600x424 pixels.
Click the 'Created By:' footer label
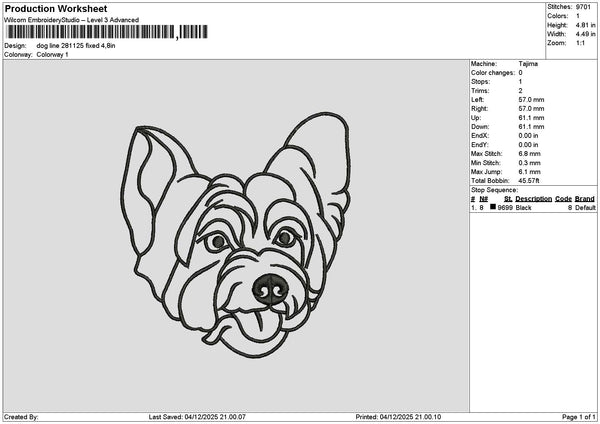click(21, 417)
